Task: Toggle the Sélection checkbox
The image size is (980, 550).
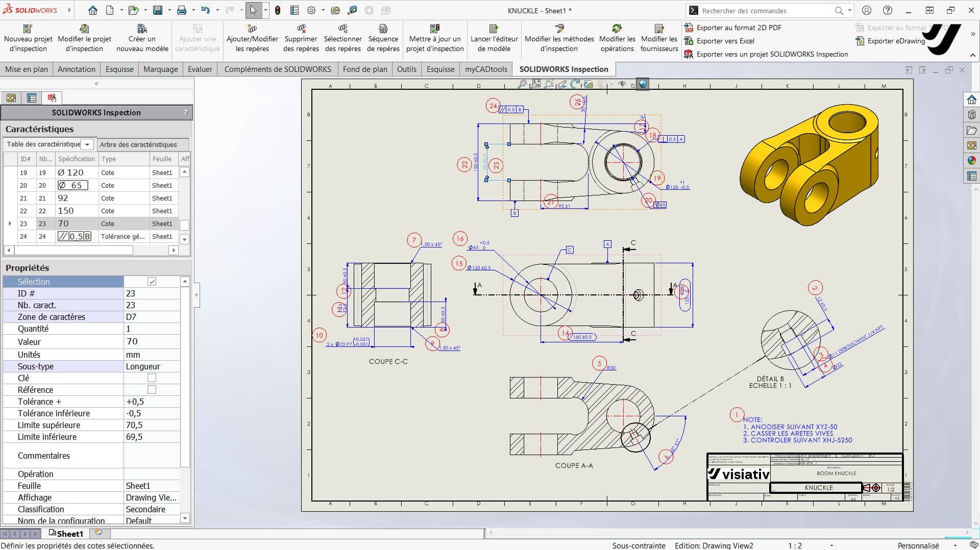Action: point(152,282)
